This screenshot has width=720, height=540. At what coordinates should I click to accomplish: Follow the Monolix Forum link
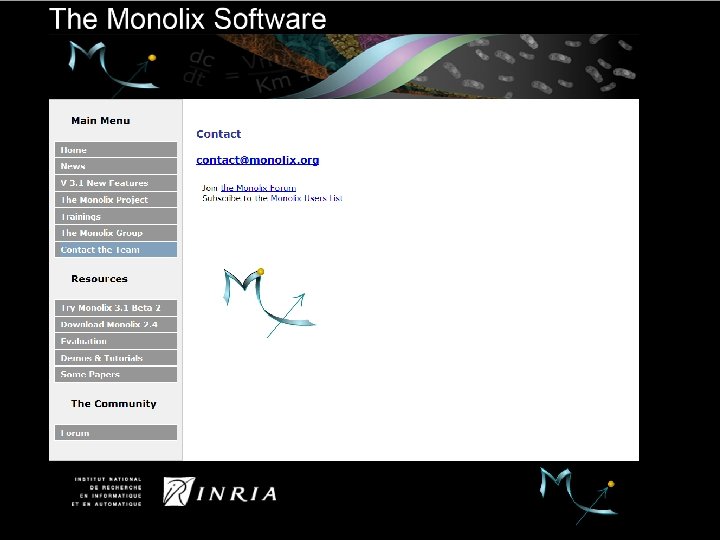(x=258, y=188)
